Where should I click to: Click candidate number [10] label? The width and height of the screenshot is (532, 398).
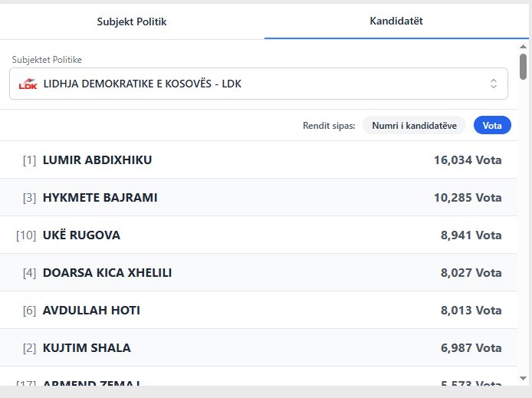26,235
